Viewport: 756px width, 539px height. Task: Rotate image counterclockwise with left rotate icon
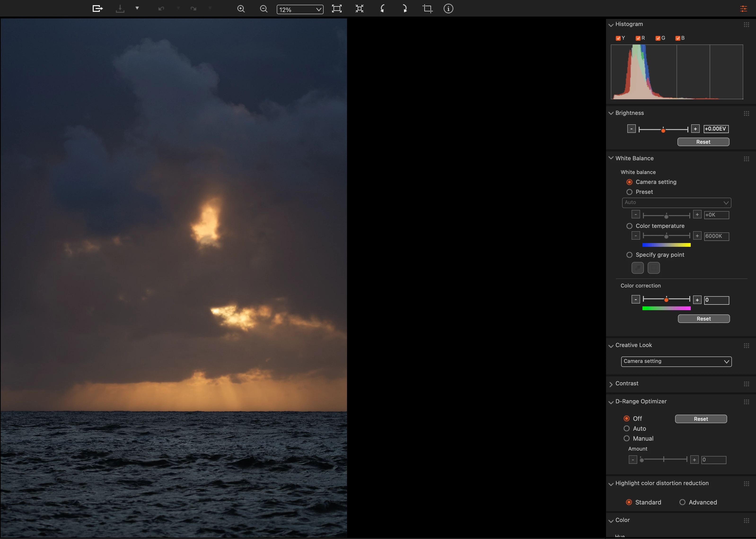point(382,9)
